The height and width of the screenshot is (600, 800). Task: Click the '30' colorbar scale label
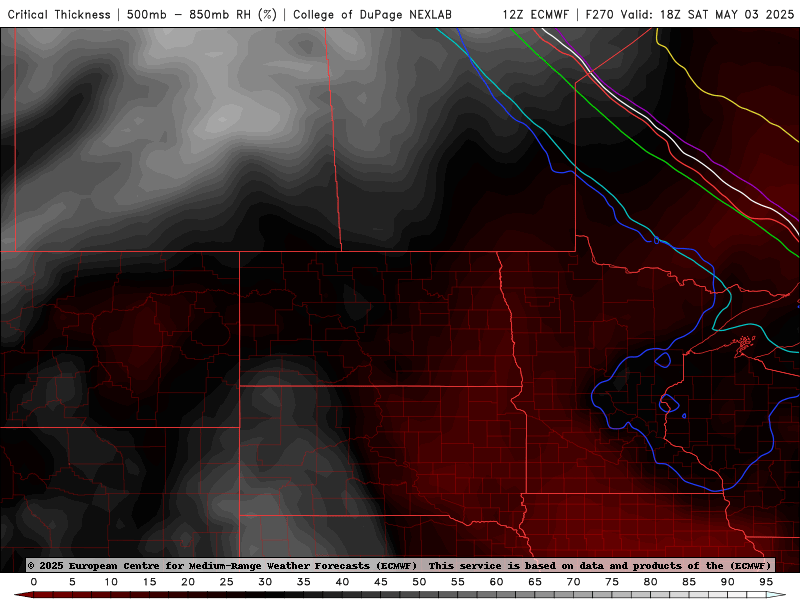point(265,582)
